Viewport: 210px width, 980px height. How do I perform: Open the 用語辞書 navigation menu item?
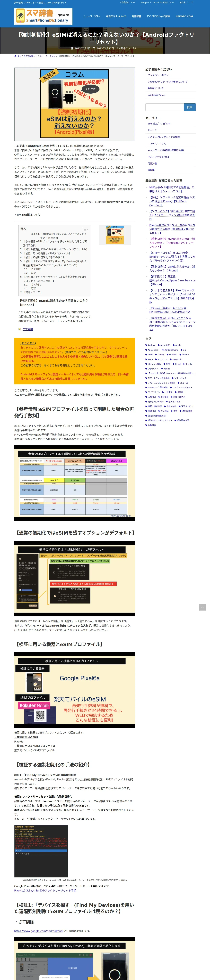click(136, 16)
